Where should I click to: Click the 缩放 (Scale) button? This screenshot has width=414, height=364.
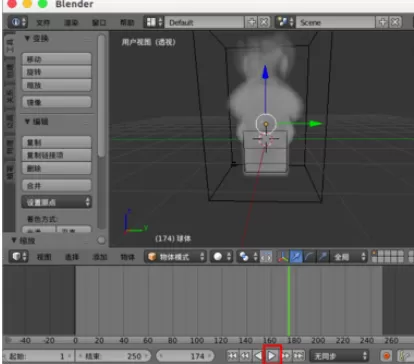point(56,85)
